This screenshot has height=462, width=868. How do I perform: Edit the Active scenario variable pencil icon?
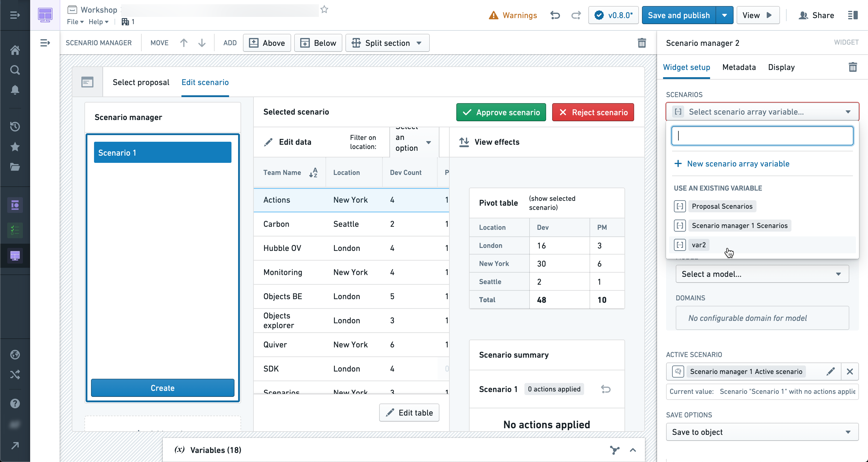click(x=831, y=371)
